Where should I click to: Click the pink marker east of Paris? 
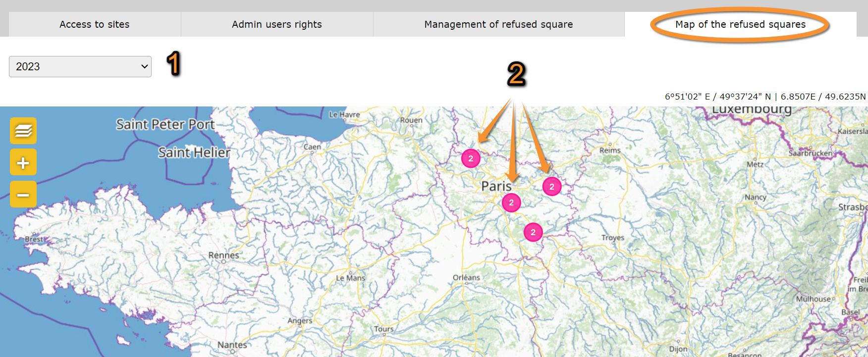tap(551, 187)
